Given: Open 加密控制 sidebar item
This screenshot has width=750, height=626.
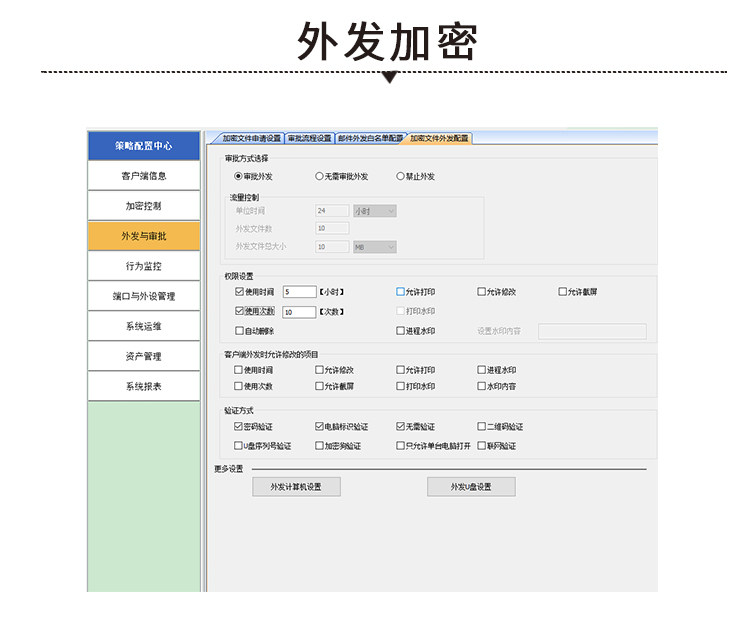Looking at the screenshot, I should click(143, 206).
